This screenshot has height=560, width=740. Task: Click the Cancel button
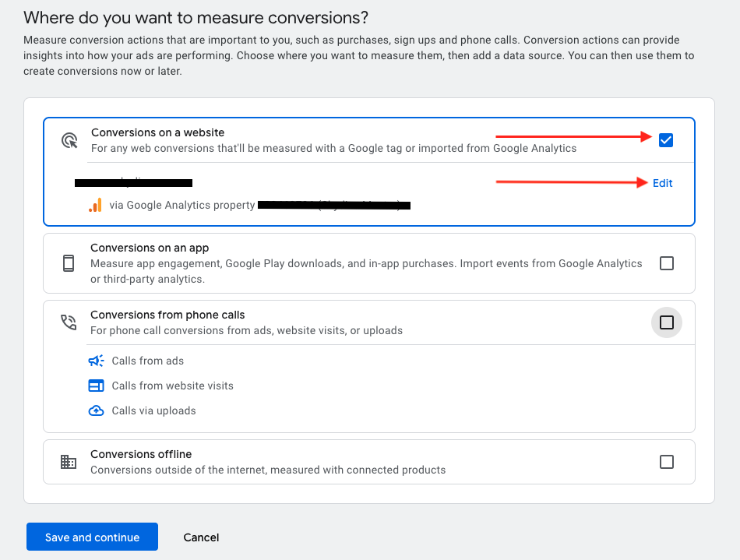[x=201, y=537]
